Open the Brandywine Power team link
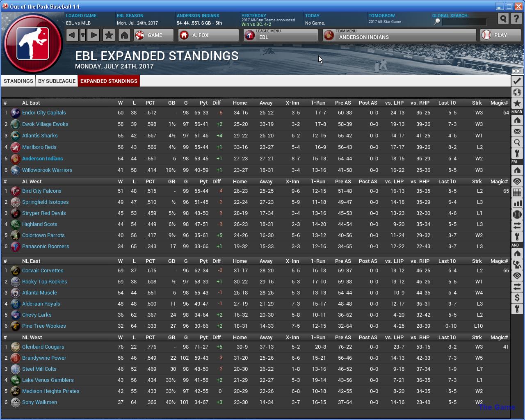The image size is (525, 420). coord(44,358)
